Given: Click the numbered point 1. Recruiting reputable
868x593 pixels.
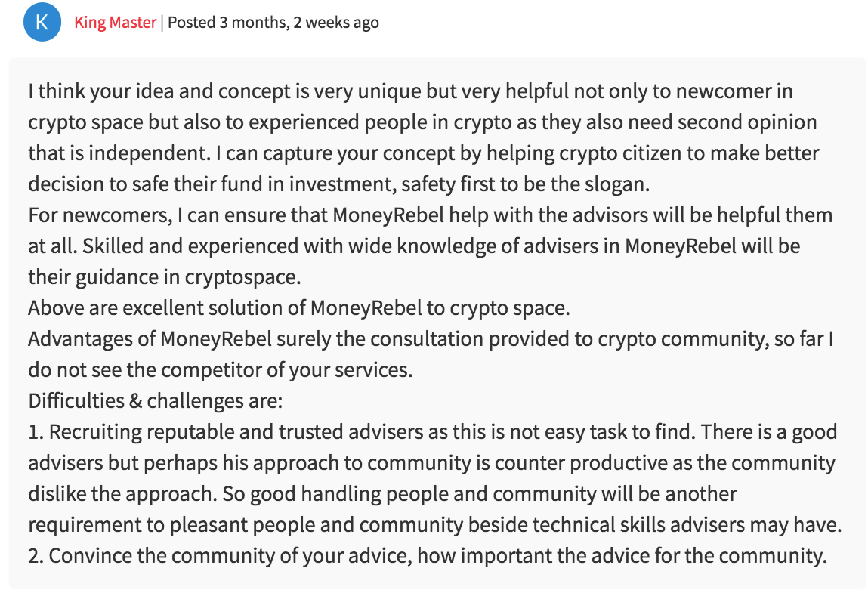Looking at the screenshot, I should click(432, 432).
